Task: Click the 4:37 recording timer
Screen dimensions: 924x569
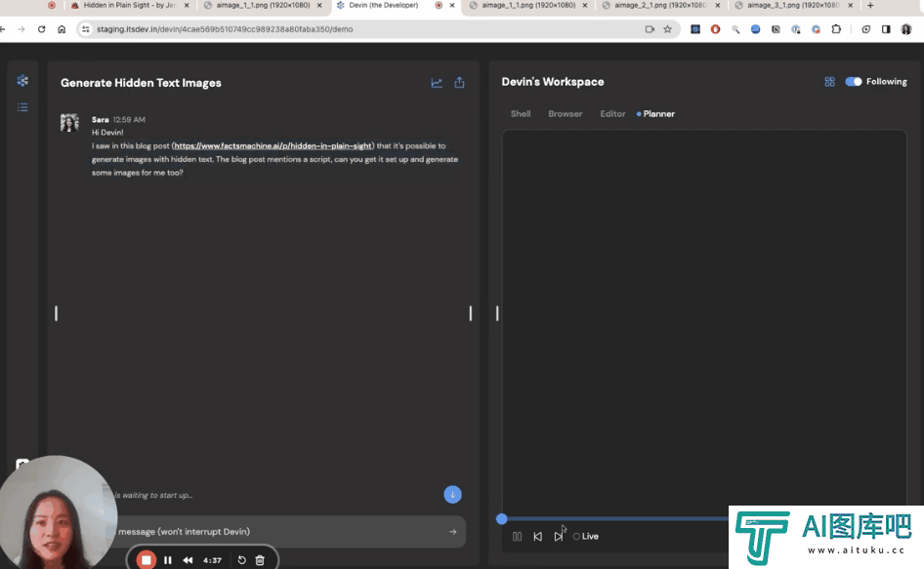Action: (x=212, y=560)
